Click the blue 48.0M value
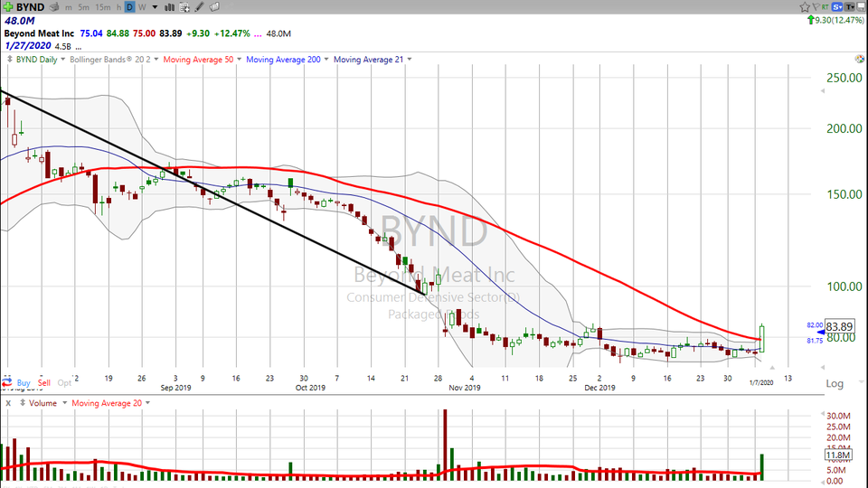 (19, 21)
